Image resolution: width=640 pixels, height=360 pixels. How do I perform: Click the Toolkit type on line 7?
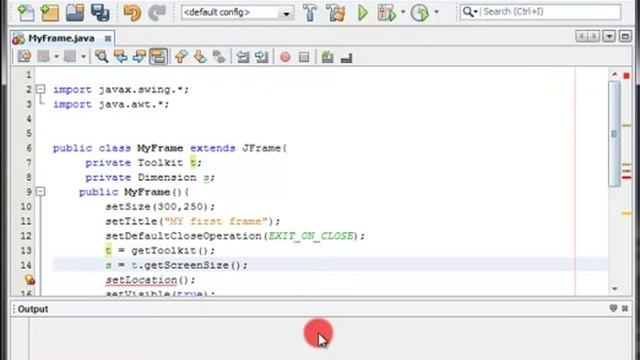160,162
